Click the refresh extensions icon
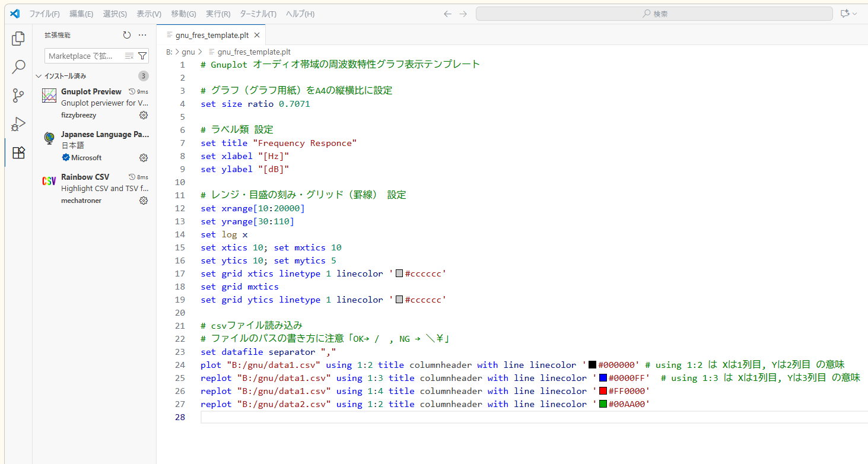 (126, 35)
